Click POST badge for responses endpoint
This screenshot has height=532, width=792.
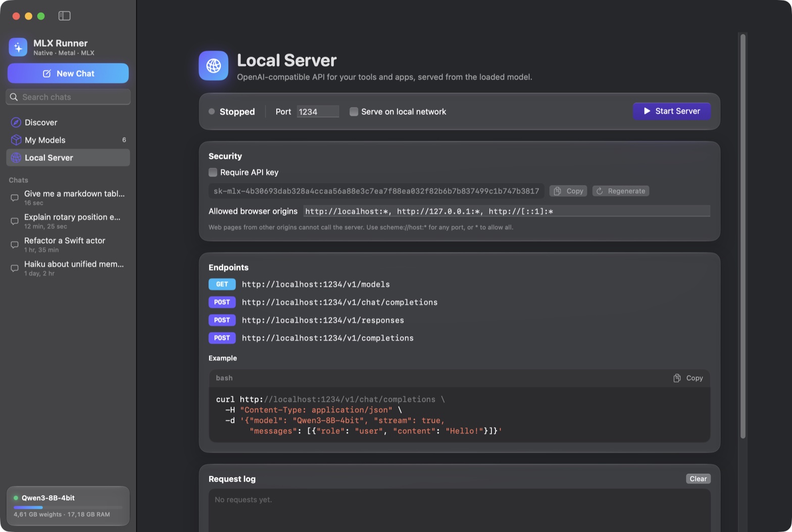pos(222,320)
